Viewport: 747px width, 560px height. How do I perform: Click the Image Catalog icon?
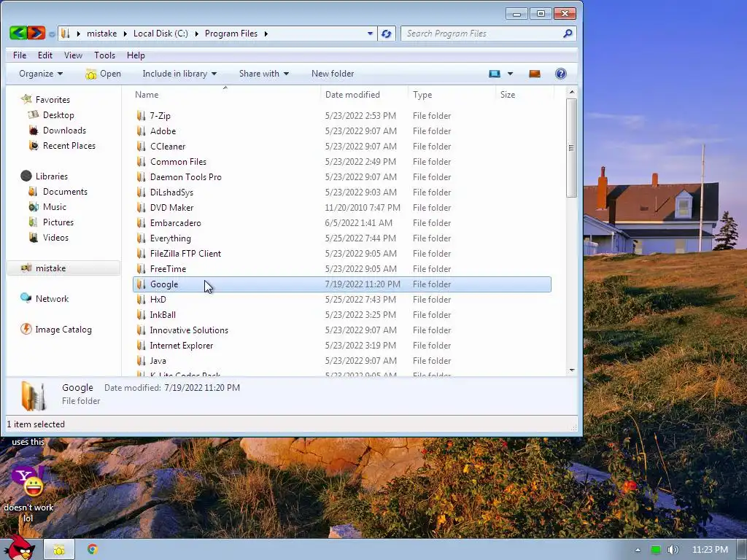tap(26, 329)
